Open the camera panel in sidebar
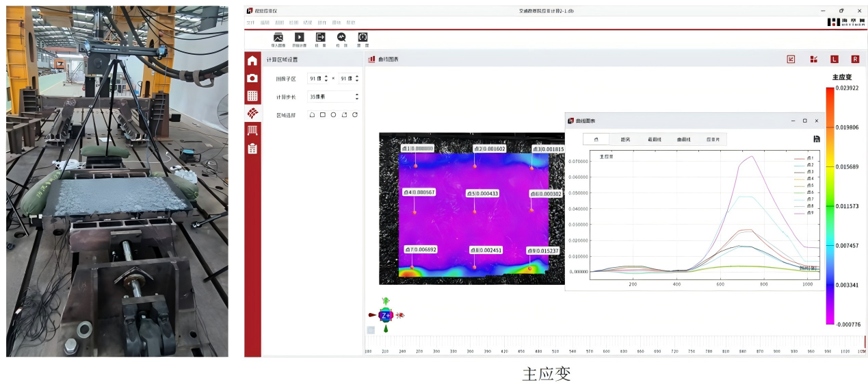This screenshot has height=389, width=868. (x=252, y=78)
